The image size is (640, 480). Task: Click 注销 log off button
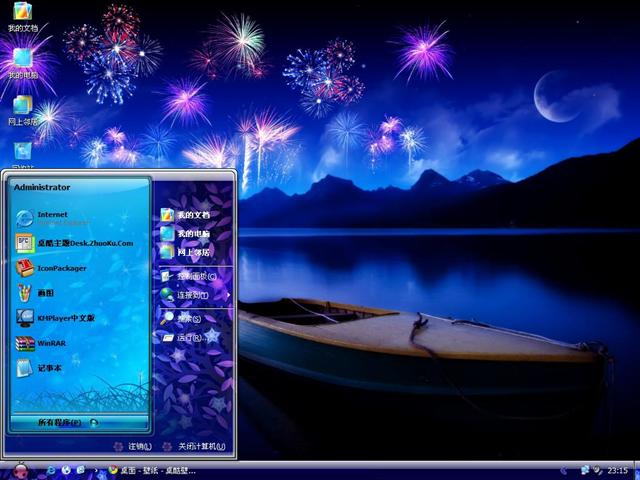coord(133,446)
